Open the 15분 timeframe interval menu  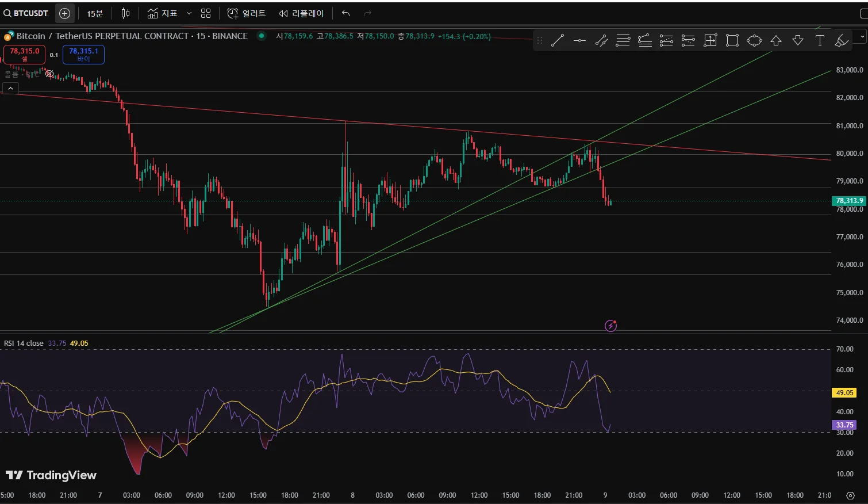click(x=95, y=13)
